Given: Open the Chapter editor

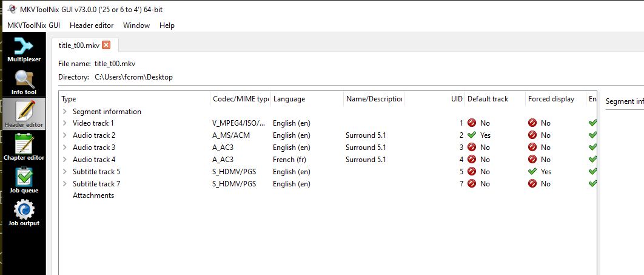Looking at the screenshot, I should [24, 147].
